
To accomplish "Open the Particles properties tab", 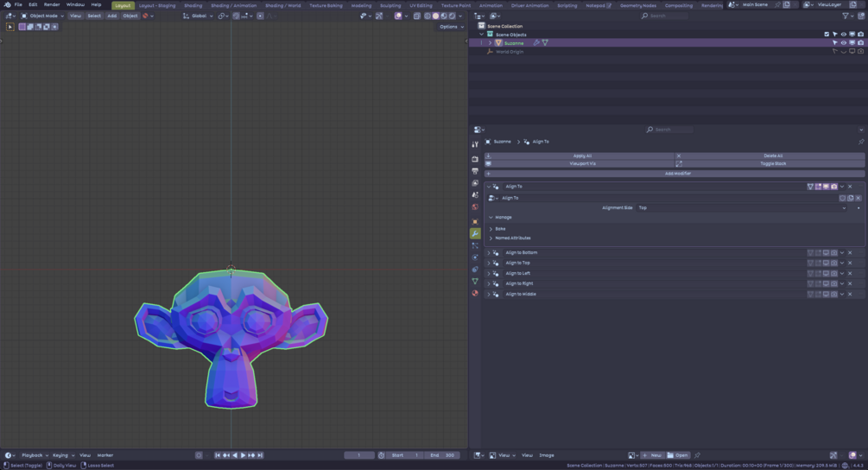I will pos(475,245).
